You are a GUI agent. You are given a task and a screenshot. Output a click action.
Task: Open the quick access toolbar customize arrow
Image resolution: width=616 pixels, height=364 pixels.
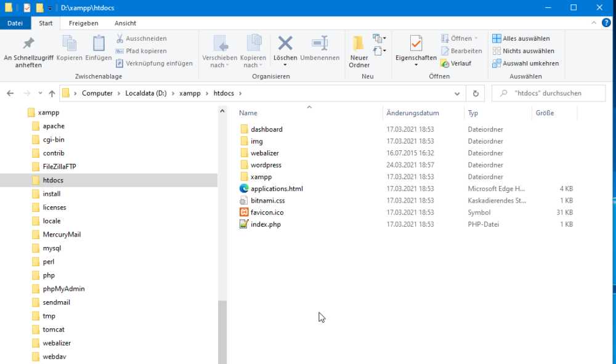(x=50, y=8)
